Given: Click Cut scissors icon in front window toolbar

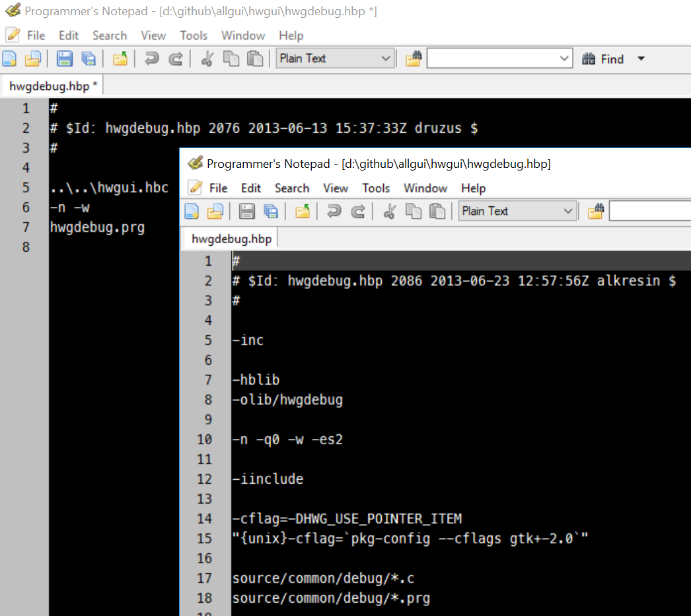Looking at the screenshot, I should (x=389, y=212).
